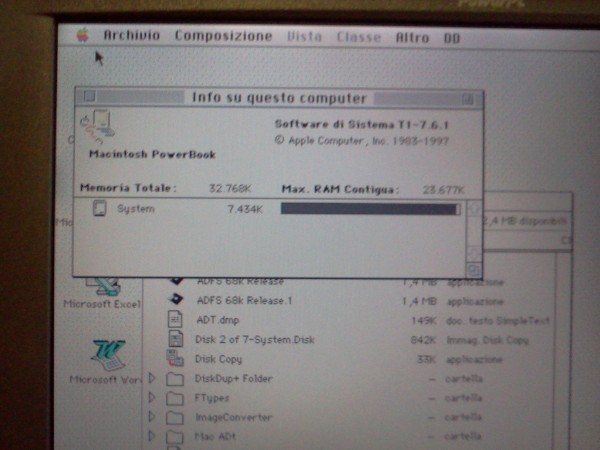The width and height of the screenshot is (600, 450).
Task: Close the Info su questo computer window
Action: pos(90,96)
